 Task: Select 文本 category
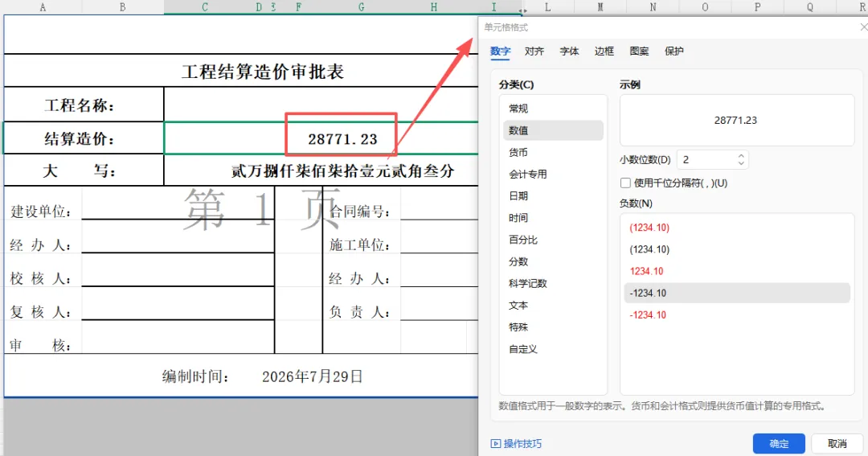coord(553,306)
